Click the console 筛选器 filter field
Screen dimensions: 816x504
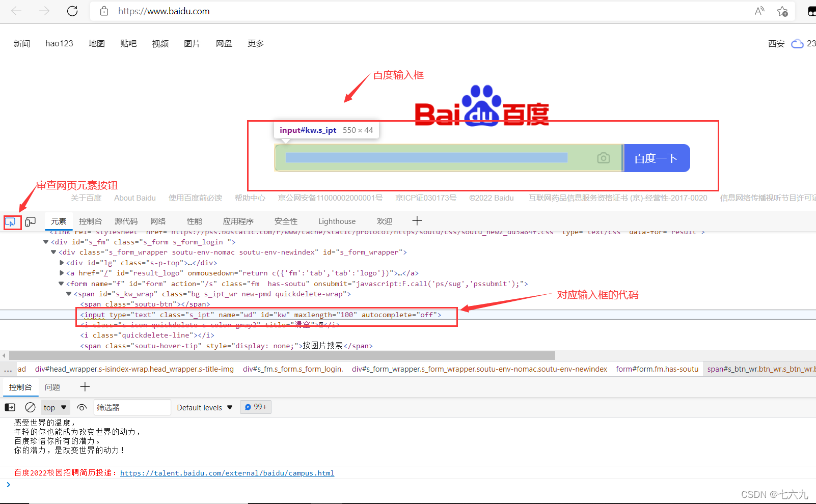pyautogui.click(x=132, y=407)
